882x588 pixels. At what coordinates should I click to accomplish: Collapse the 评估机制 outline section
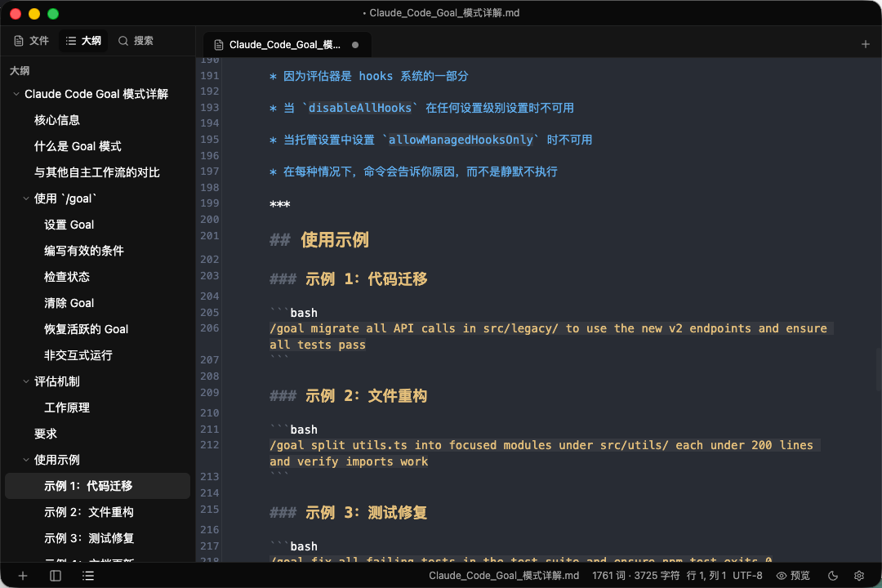click(x=26, y=381)
